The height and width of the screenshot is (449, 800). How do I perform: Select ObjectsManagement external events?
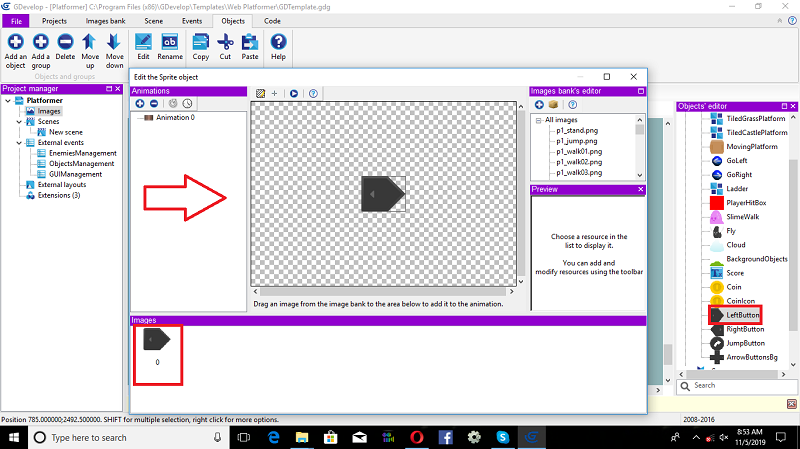pyautogui.click(x=81, y=164)
